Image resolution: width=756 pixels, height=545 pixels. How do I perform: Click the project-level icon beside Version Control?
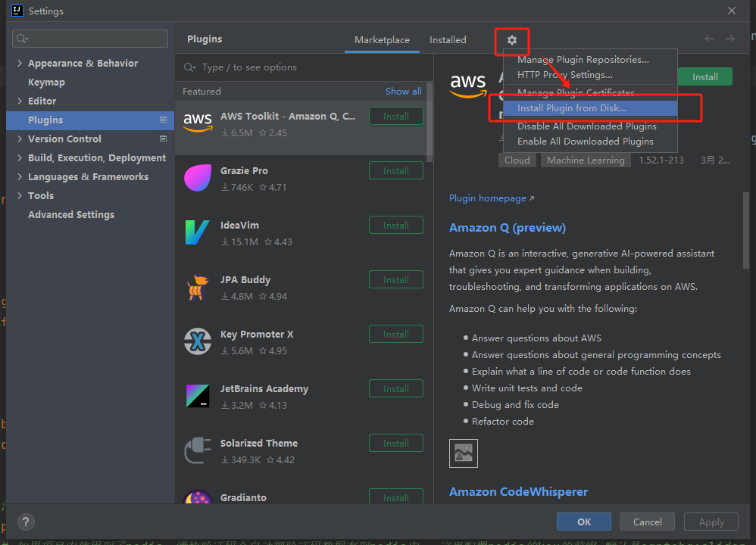pyautogui.click(x=163, y=139)
